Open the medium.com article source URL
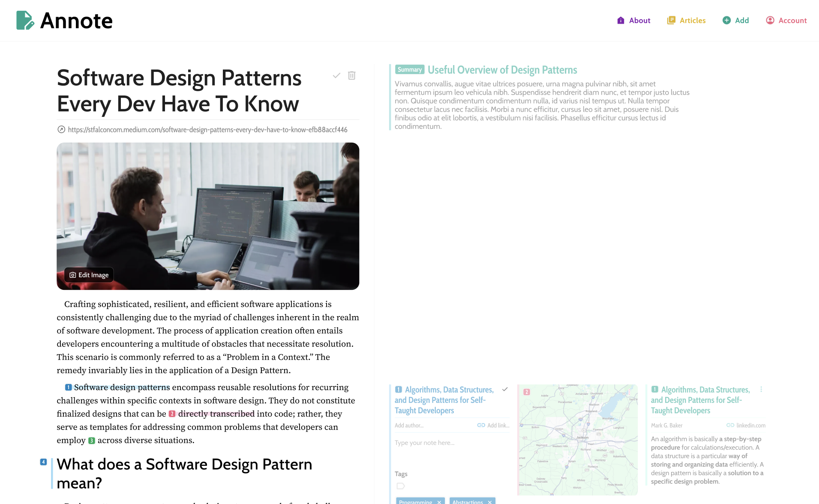The image size is (819, 504). click(x=207, y=130)
